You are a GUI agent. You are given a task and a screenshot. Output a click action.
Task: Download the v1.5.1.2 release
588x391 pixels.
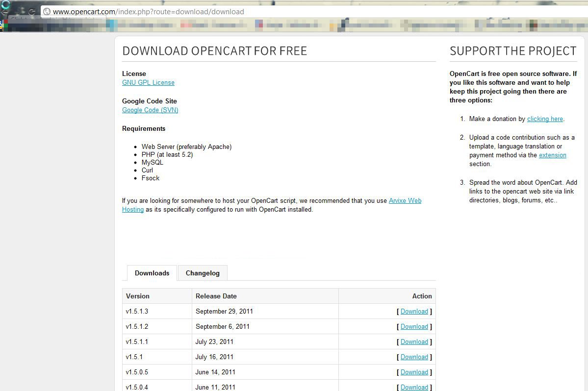[x=414, y=327]
